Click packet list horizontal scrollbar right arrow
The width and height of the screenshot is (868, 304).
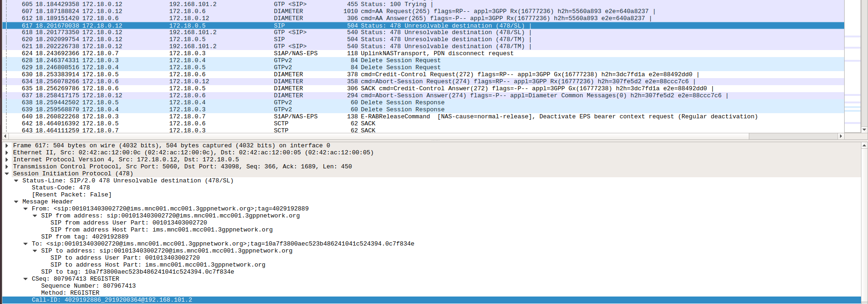click(x=841, y=136)
